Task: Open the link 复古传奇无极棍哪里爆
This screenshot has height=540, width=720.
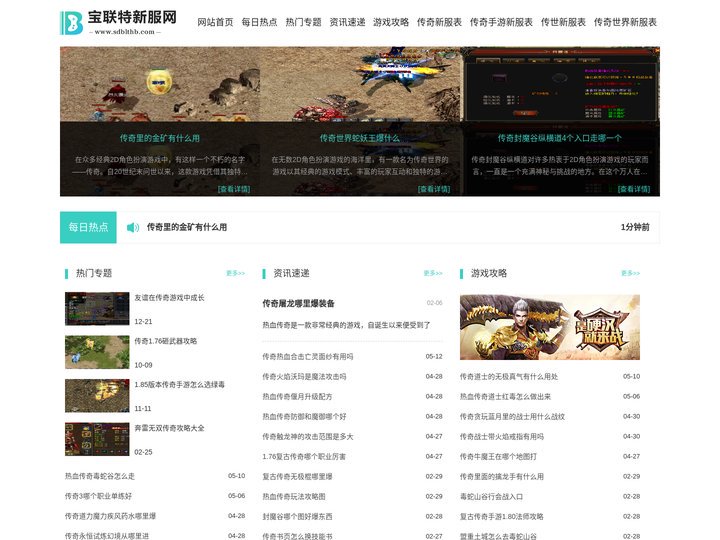Action: click(x=297, y=477)
